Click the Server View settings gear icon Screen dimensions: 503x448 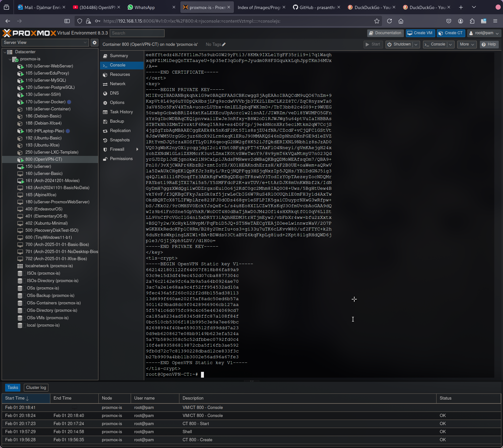pos(94,43)
